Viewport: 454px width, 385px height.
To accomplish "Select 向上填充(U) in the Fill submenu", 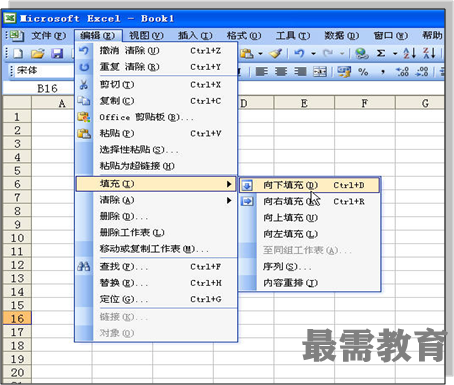I will [310, 218].
